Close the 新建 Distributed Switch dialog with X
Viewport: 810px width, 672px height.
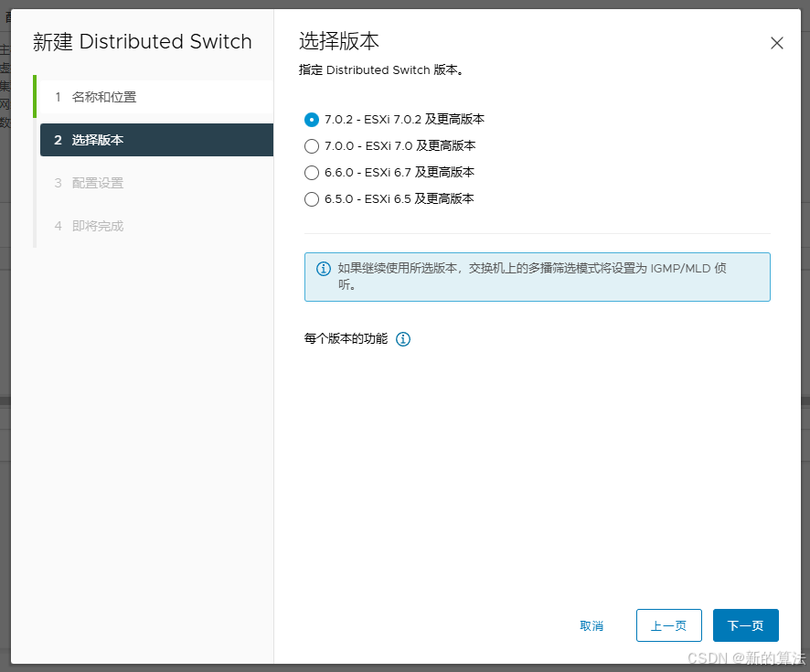point(776,43)
